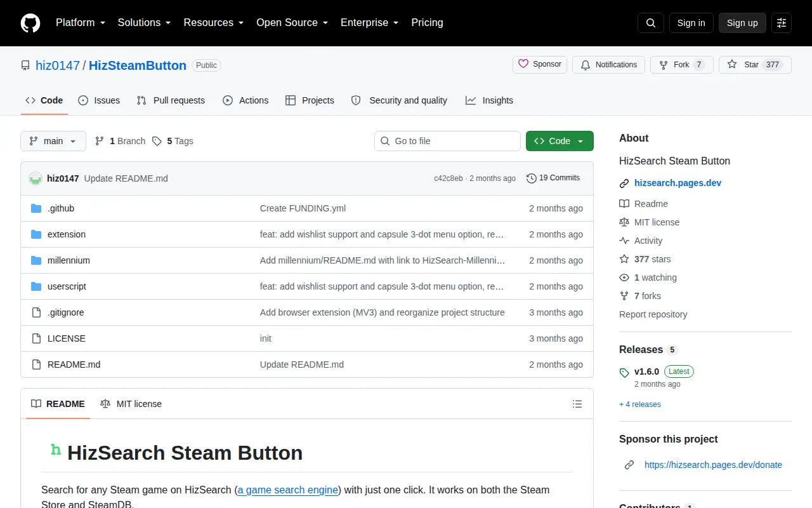Image resolution: width=812 pixels, height=508 pixels.
Task: Click the HizSearch green h logo
Action: pyautogui.click(x=56, y=450)
